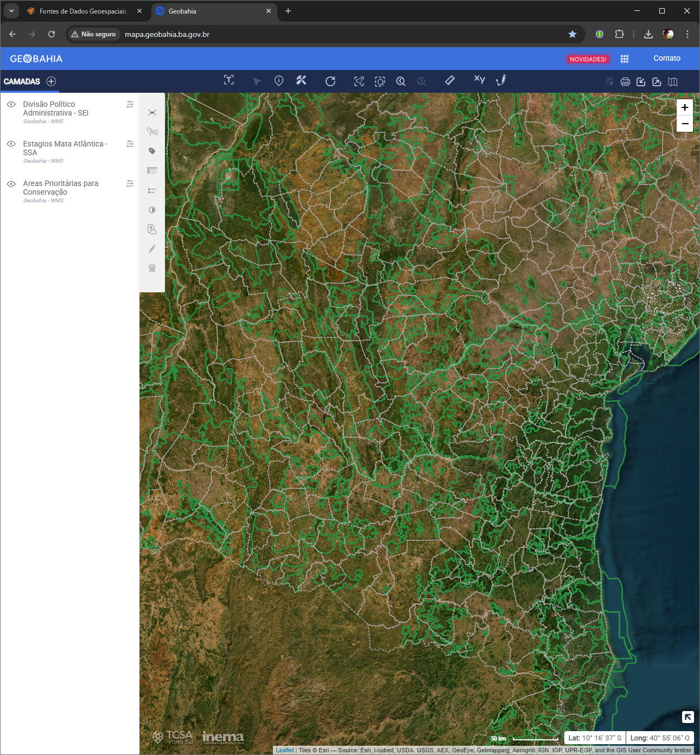Expand options for Estagios Mata Atlântica layer
The image size is (700, 755).
tap(130, 144)
